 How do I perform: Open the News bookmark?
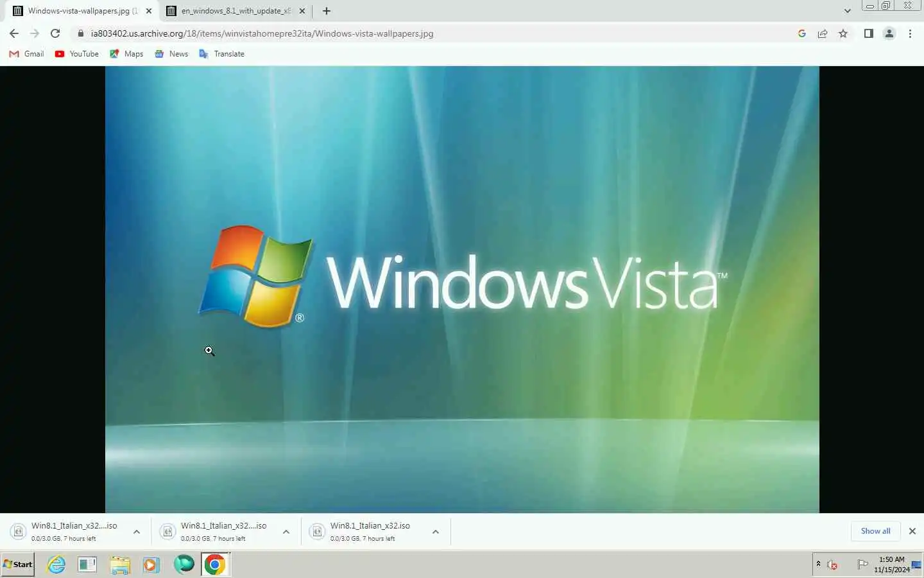click(x=171, y=54)
